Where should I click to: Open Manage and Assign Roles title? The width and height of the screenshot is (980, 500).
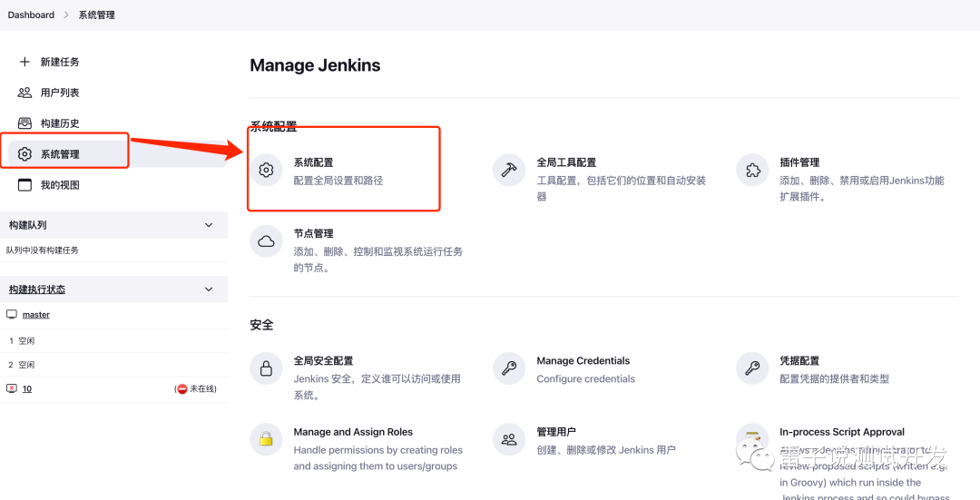point(353,432)
